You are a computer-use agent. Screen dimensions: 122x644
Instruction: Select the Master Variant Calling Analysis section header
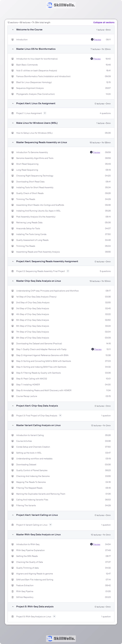click(x=38, y=425)
